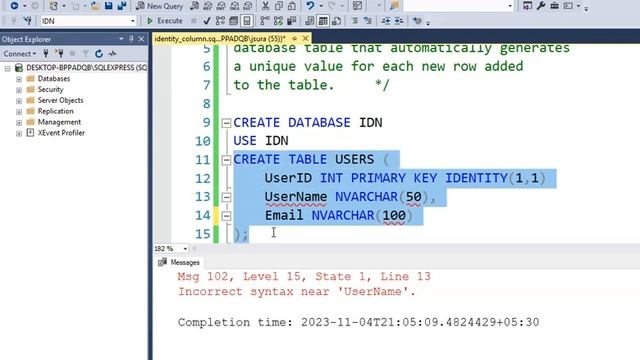The height and width of the screenshot is (360, 640).
Task: Collapse the CREATE TABLE USERS code block
Action: 226,160
